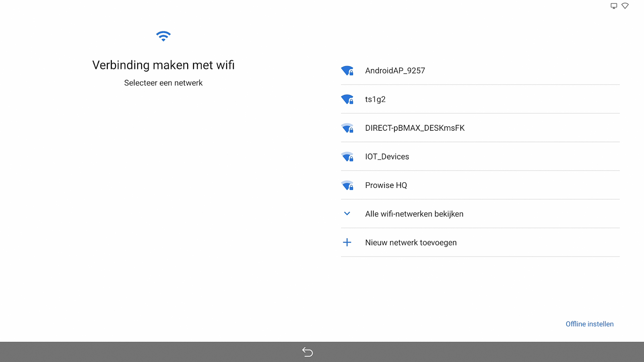Click Nieuw netwerk toevoegen

pos(411,243)
